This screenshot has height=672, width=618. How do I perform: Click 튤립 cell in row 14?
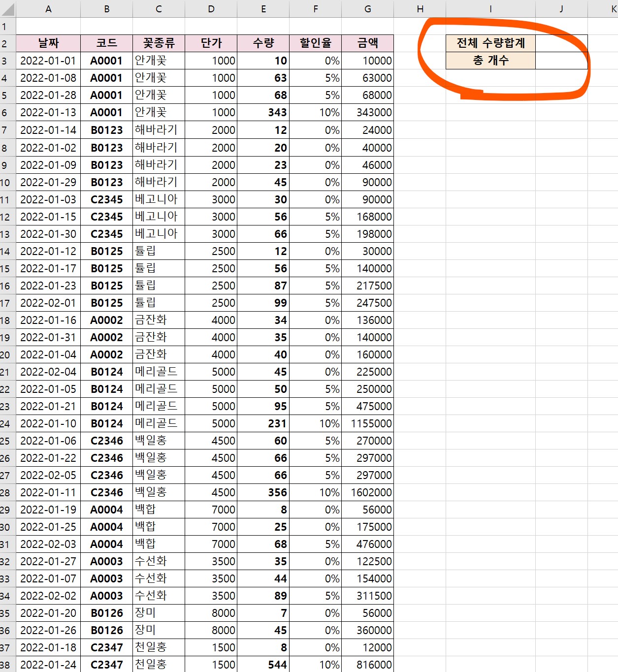point(159,251)
